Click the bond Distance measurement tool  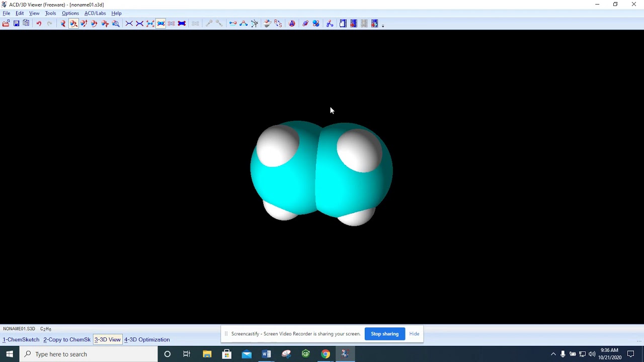[x=233, y=24]
